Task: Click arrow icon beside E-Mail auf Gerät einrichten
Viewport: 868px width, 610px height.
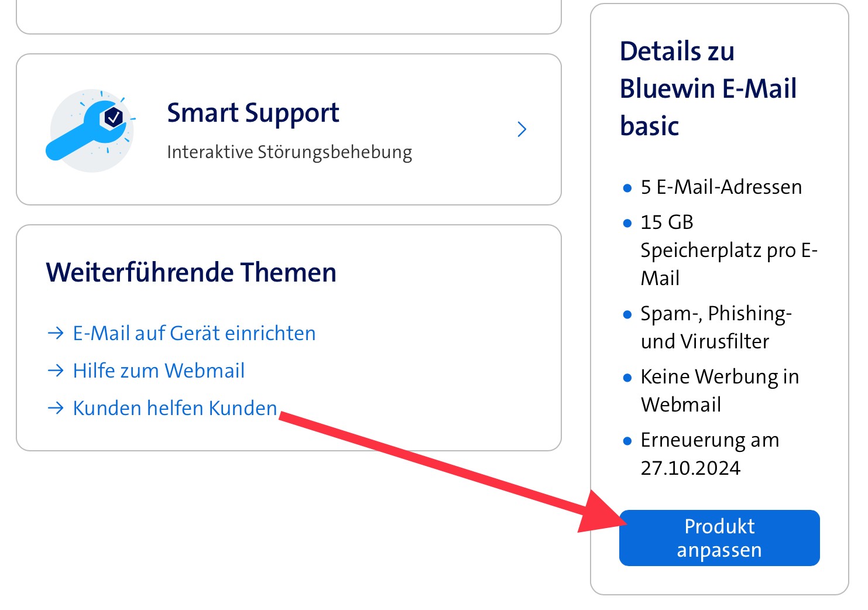Action: [x=56, y=333]
